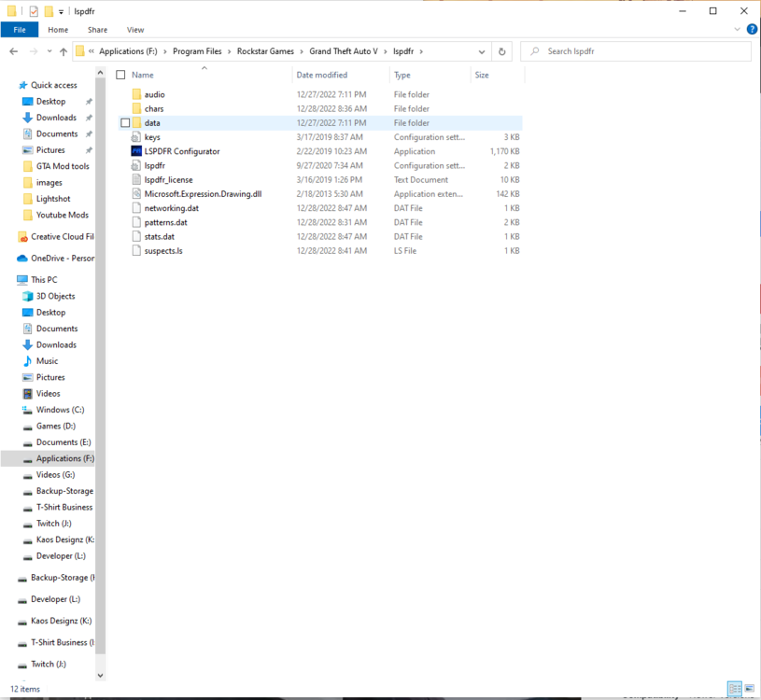Sort by the Size column header
The image size is (761, 700).
[x=482, y=75]
